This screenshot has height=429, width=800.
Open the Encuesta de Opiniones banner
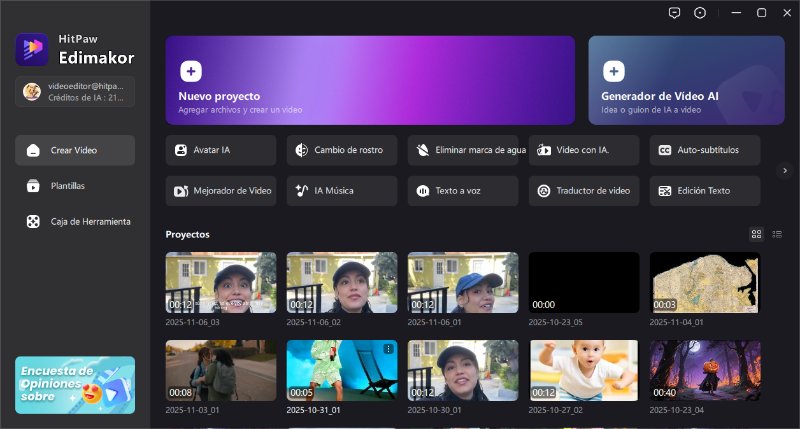tap(75, 385)
